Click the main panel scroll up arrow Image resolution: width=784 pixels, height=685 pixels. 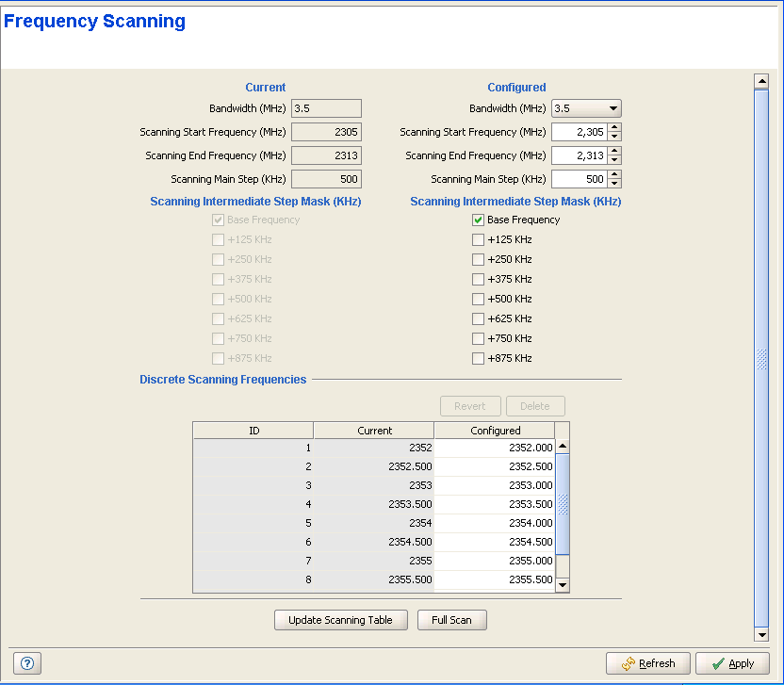(761, 82)
